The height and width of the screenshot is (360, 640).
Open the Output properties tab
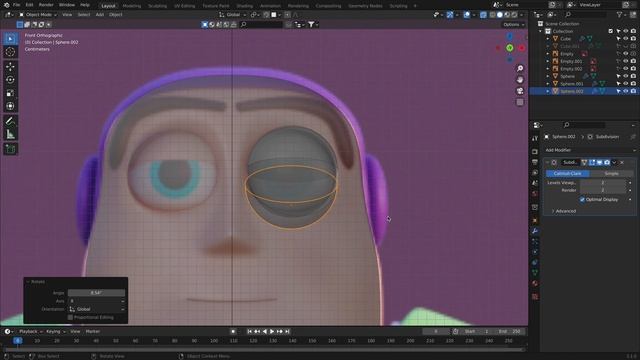coord(535,162)
